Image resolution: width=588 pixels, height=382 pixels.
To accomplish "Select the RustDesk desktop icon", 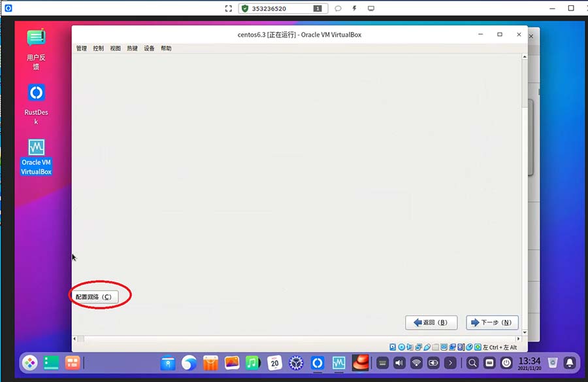I will [36, 104].
